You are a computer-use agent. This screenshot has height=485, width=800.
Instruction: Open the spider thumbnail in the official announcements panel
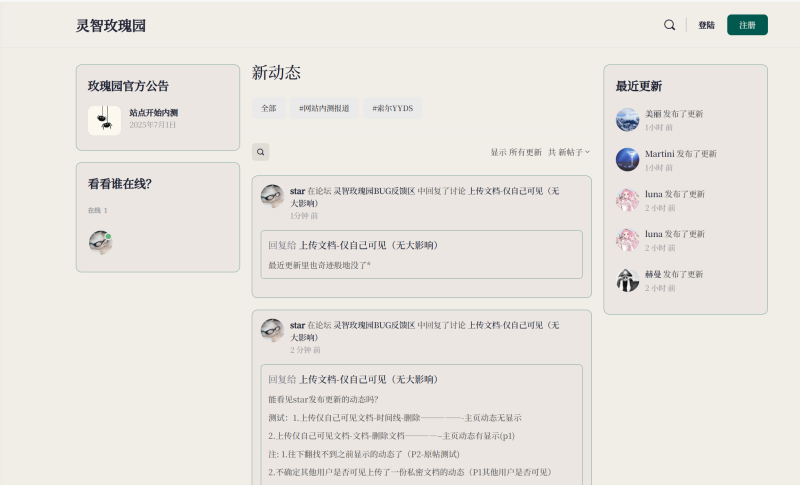pyautogui.click(x=104, y=120)
